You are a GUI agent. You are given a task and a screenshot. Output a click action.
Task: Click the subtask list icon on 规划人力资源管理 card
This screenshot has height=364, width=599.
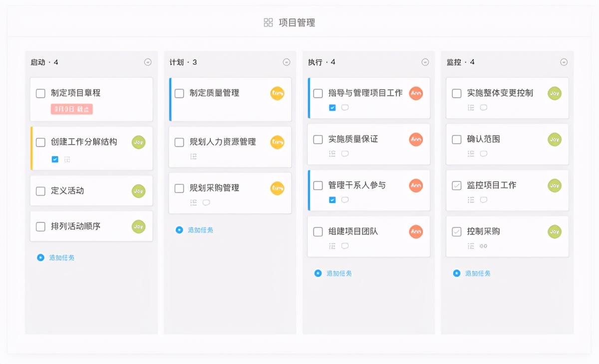click(x=194, y=156)
